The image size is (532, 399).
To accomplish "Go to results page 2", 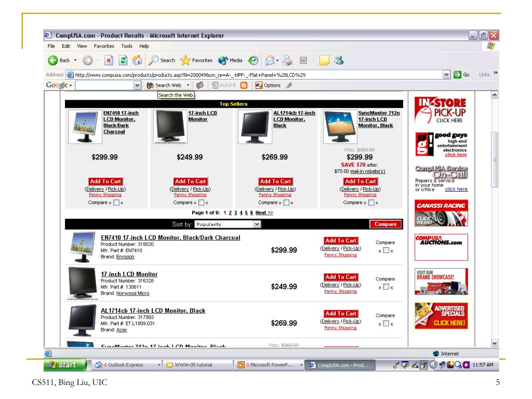I will point(230,212).
